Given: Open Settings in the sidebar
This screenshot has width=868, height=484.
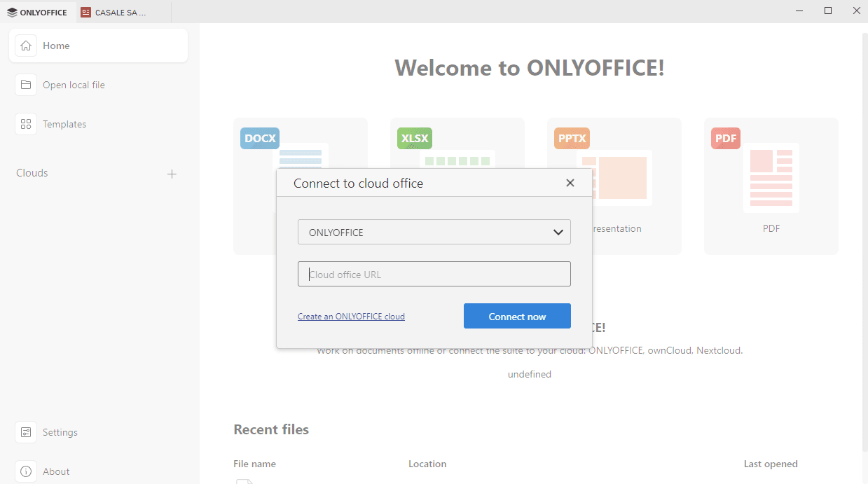Looking at the screenshot, I should pos(99,432).
